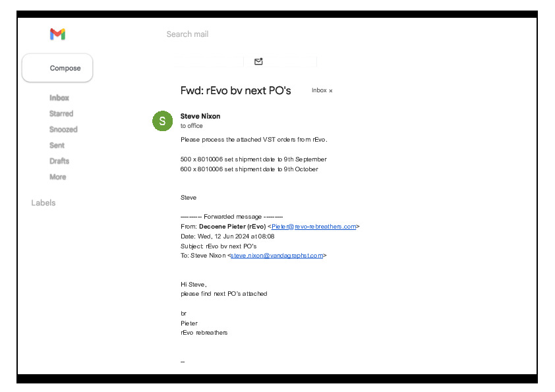555x392 pixels.
Task: Open the Drafts folder
Action: click(59, 161)
